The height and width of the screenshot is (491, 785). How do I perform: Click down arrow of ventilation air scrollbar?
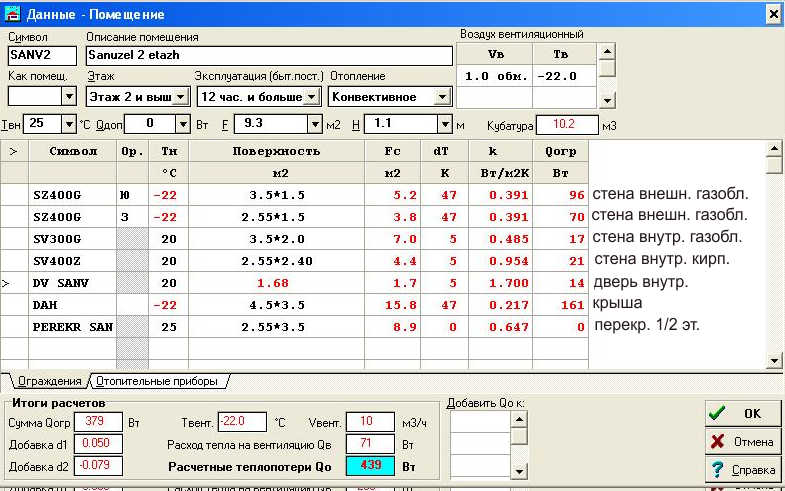coord(607,100)
